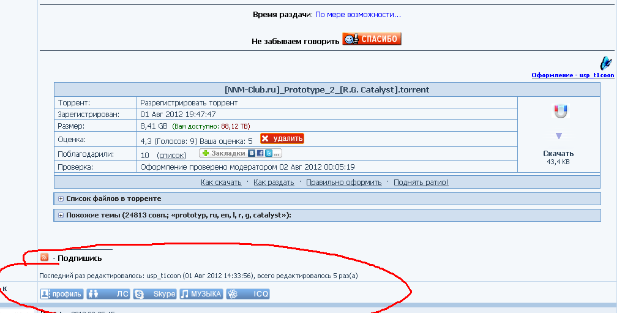Open the МУЗЫКА button
Screen dimensions: 644x313
(201, 294)
